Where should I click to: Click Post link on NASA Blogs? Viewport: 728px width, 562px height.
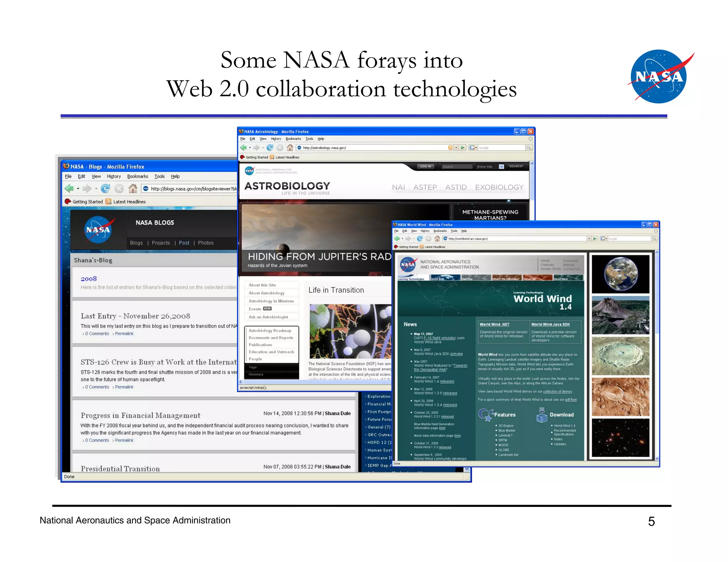click(x=184, y=243)
